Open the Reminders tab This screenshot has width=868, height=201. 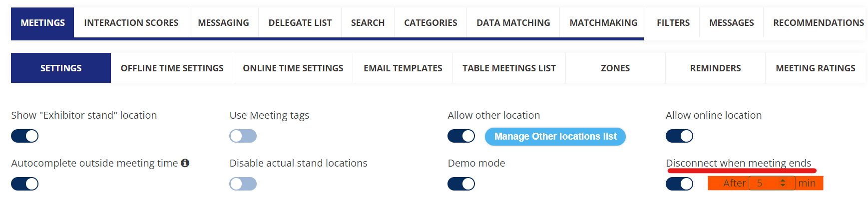pyautogui.click(x=715, y=68)
